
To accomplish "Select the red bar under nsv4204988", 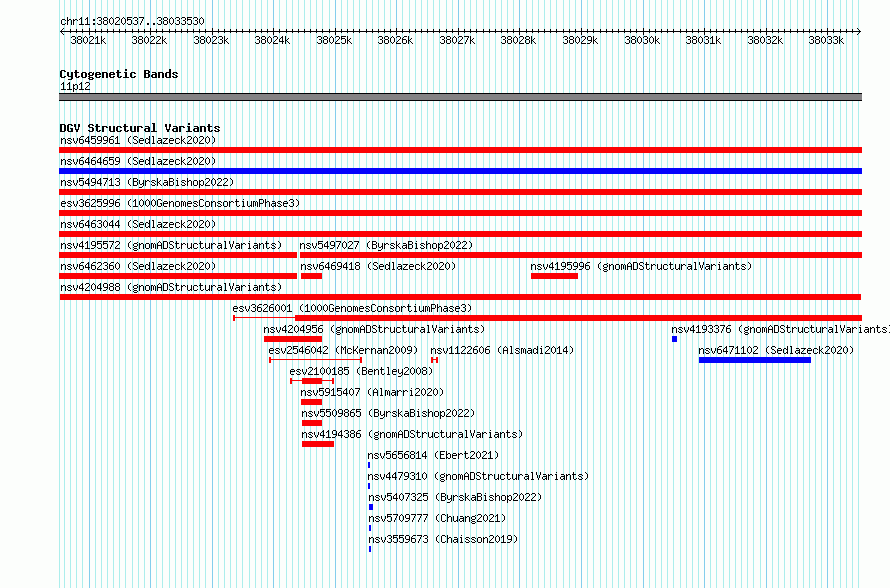I will coord(460,297).
